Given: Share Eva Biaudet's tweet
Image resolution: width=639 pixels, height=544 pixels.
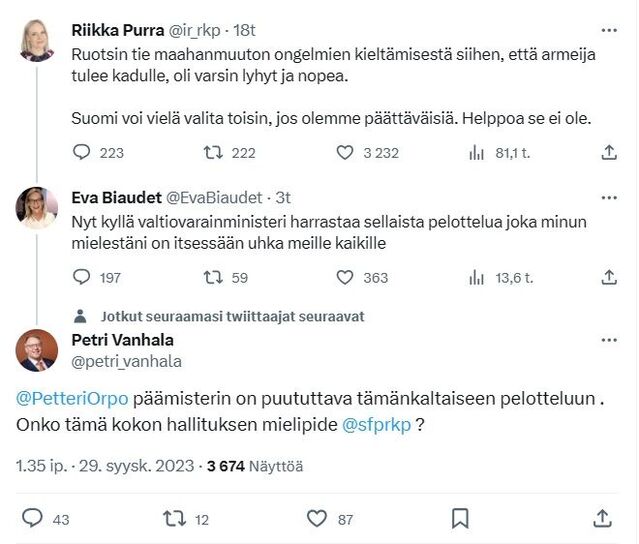Looking at the screenshot, I should point(608,277).
